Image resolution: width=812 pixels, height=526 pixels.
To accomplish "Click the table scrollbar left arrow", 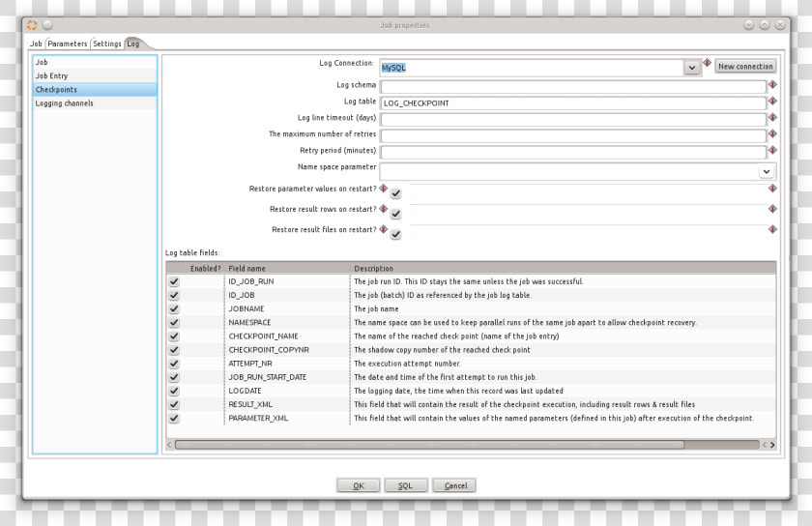I will point(169,445).
